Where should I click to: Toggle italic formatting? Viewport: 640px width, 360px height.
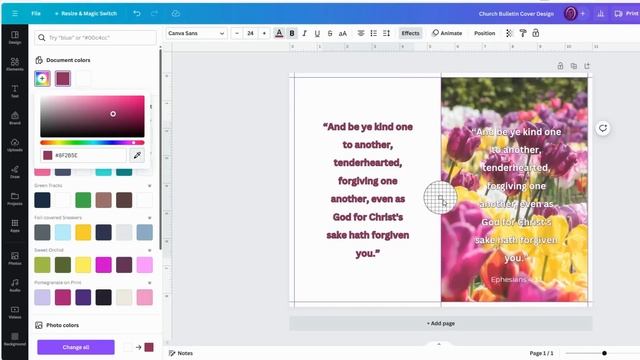click(304, 33)
